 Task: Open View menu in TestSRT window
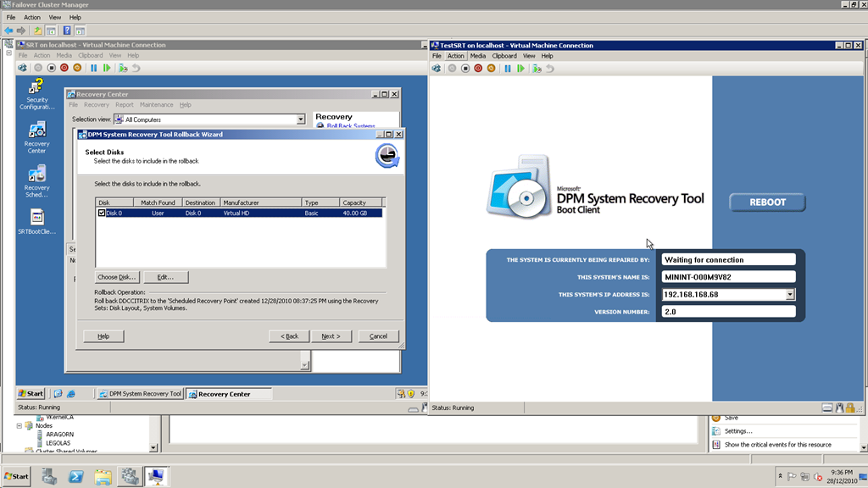(529, 56)
